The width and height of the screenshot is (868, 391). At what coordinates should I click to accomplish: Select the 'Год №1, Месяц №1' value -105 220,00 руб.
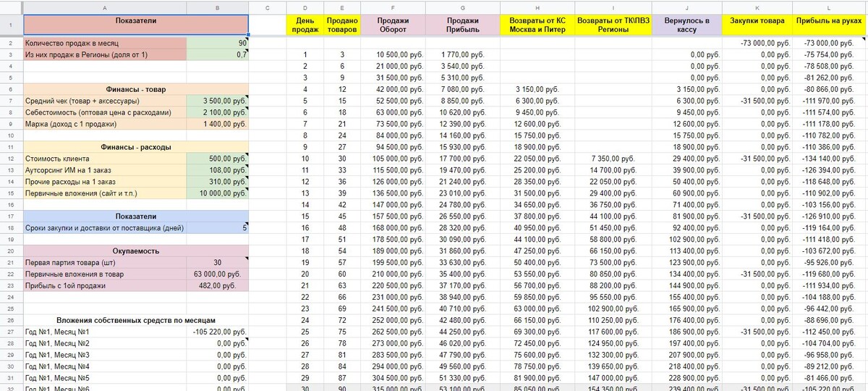click(x=218, y=332)
